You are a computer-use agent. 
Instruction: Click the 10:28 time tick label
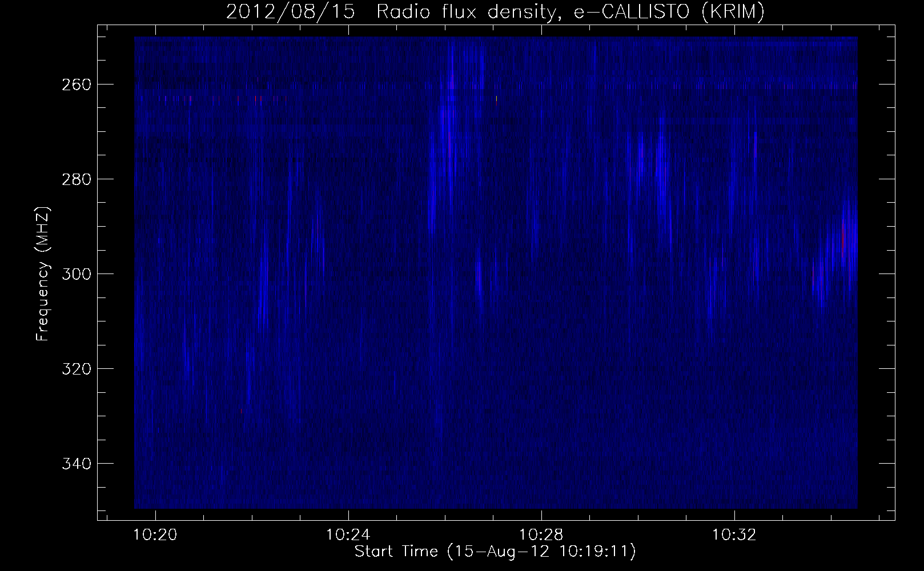[541, 535]
